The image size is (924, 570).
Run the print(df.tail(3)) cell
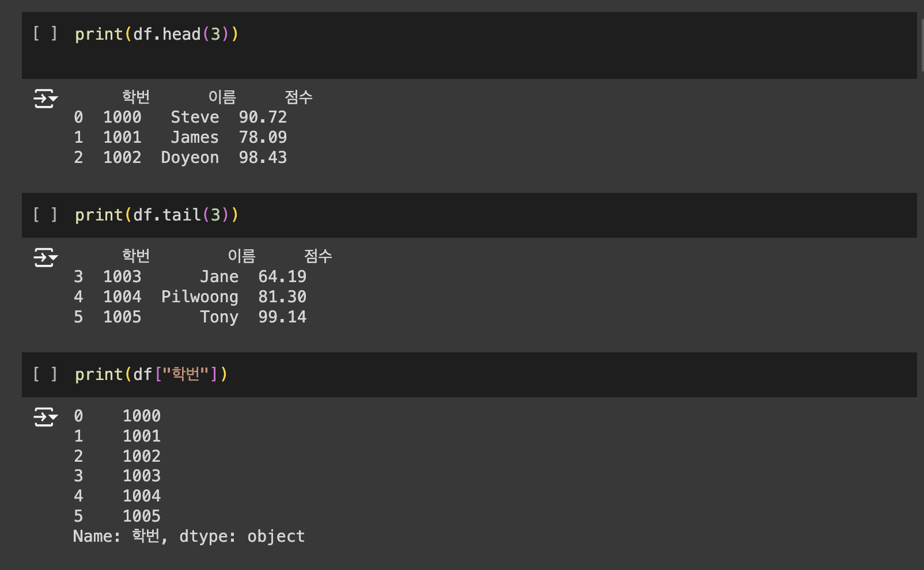pyautogui.click(x=45, y=215)
